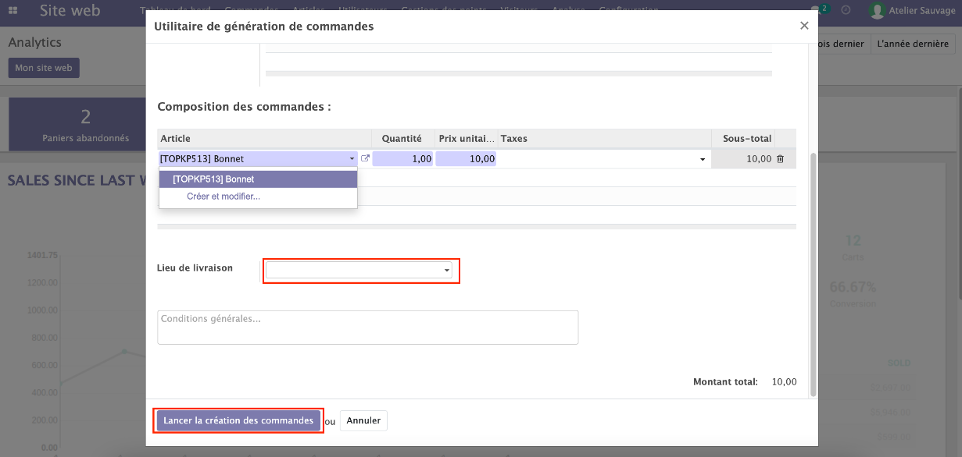Screen dimensions: 962x457
Task: Click the Taxes column header
Action: click(x=604, y=139)
